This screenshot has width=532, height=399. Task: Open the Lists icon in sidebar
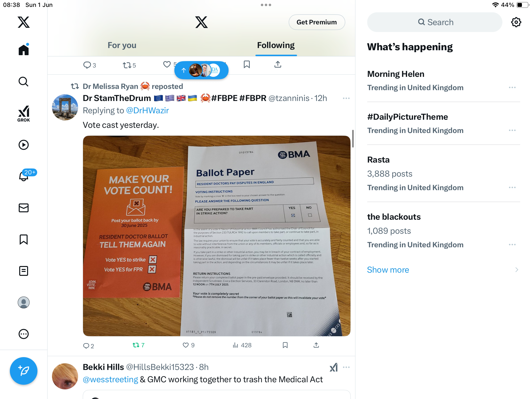point(24,271)
